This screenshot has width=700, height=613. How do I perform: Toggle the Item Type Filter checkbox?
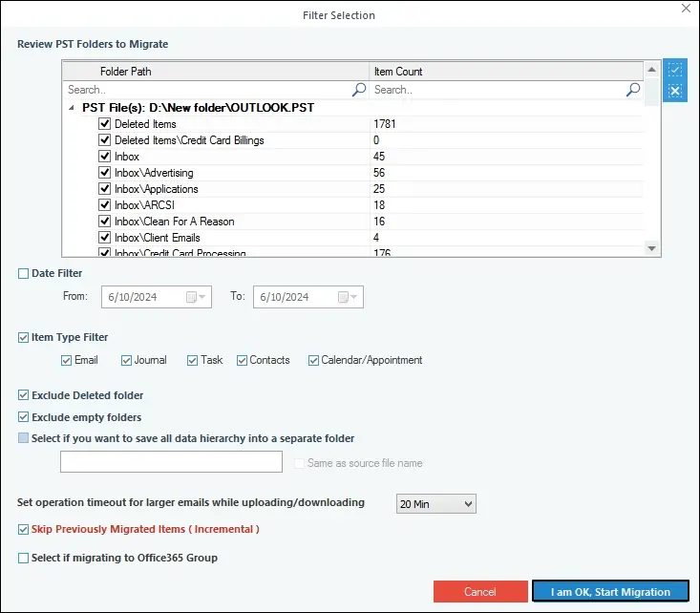pyautogui.click(x=23, y=337)
